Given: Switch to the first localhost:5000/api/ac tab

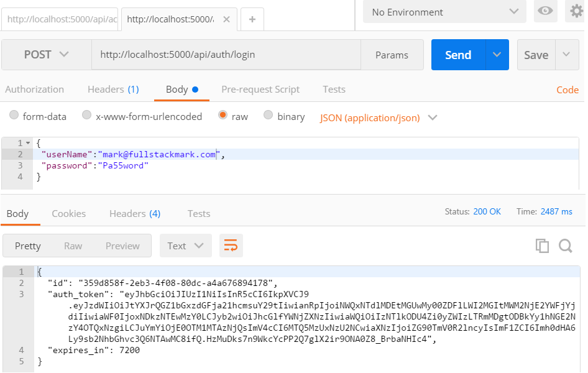Looking at the screenshot, I should pyautogui.click(x=60, y=19).
